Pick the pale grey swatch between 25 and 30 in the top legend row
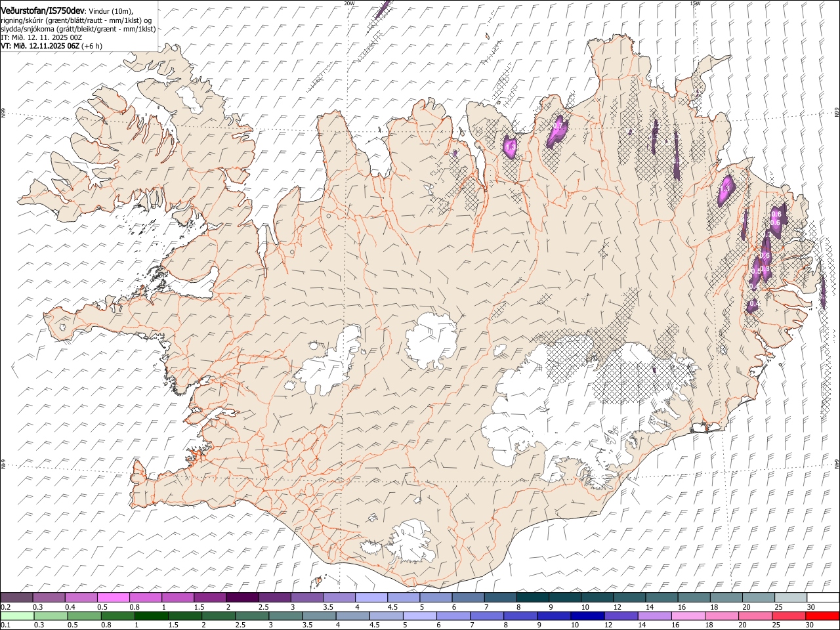This screenshot has height=630, width=840. click(791, 598)
